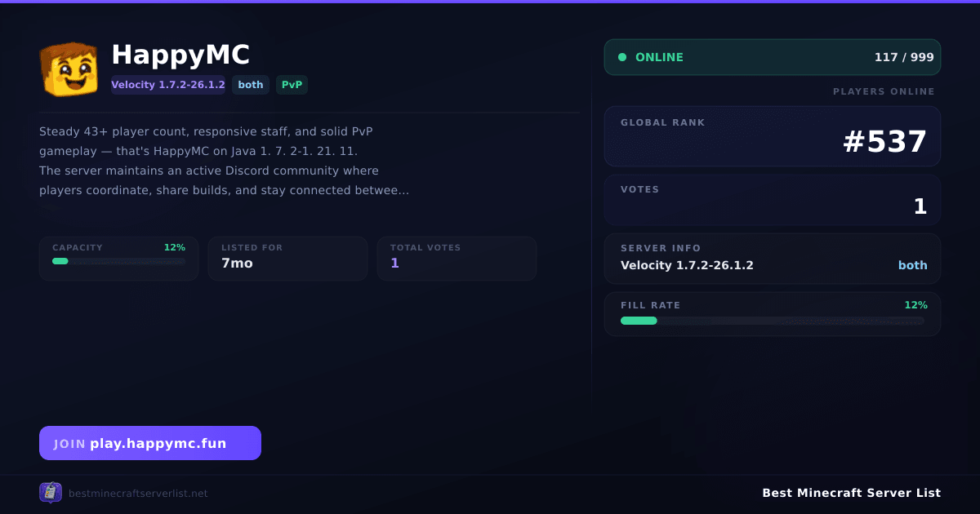Click the green online status dot

[622, 57]
